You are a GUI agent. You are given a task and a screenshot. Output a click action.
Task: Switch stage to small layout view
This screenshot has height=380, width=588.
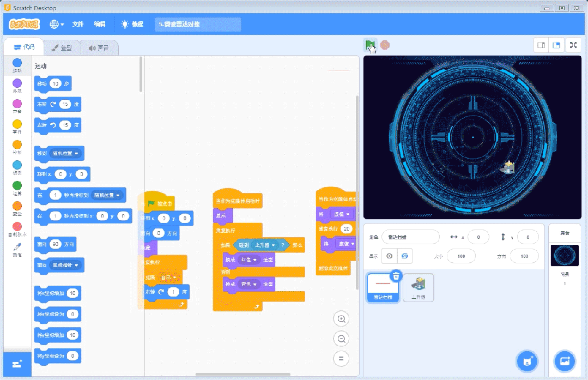click(x=540, y=45)
